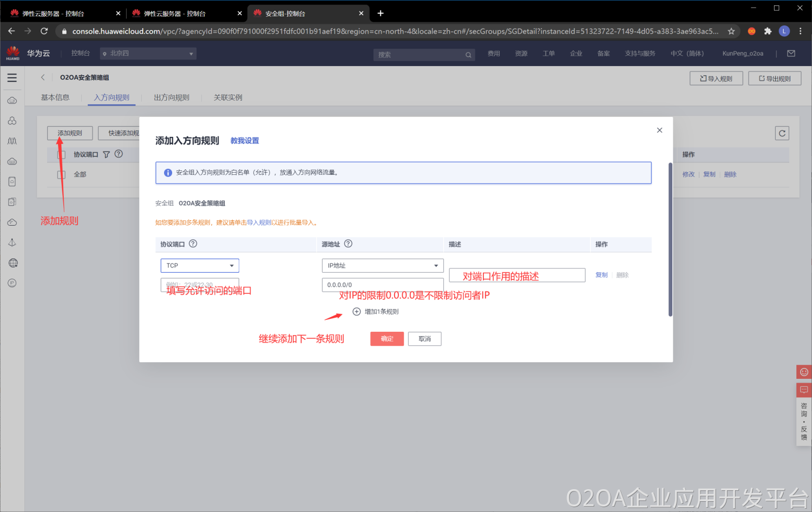Click the filter funnel icon next to 协议端口

107,154
